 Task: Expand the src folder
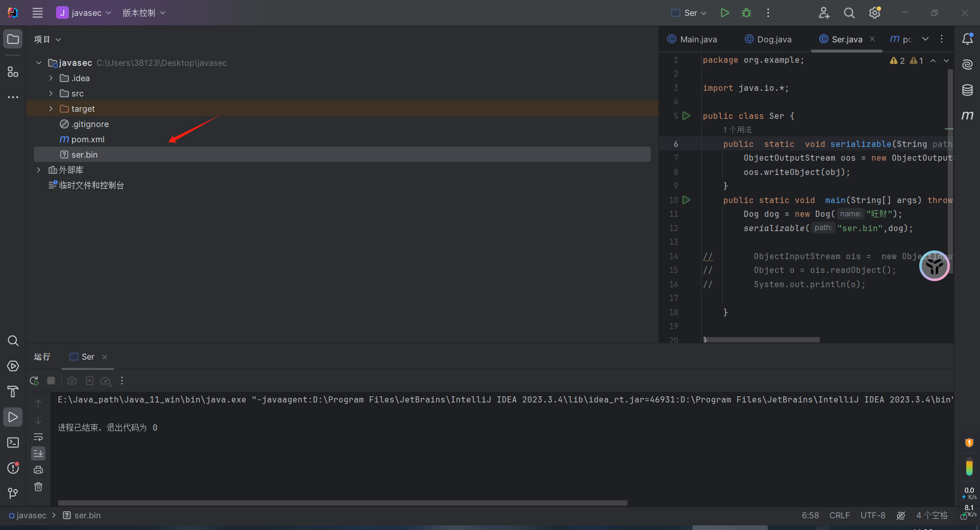pyautogui.click(x=51, y=93)
